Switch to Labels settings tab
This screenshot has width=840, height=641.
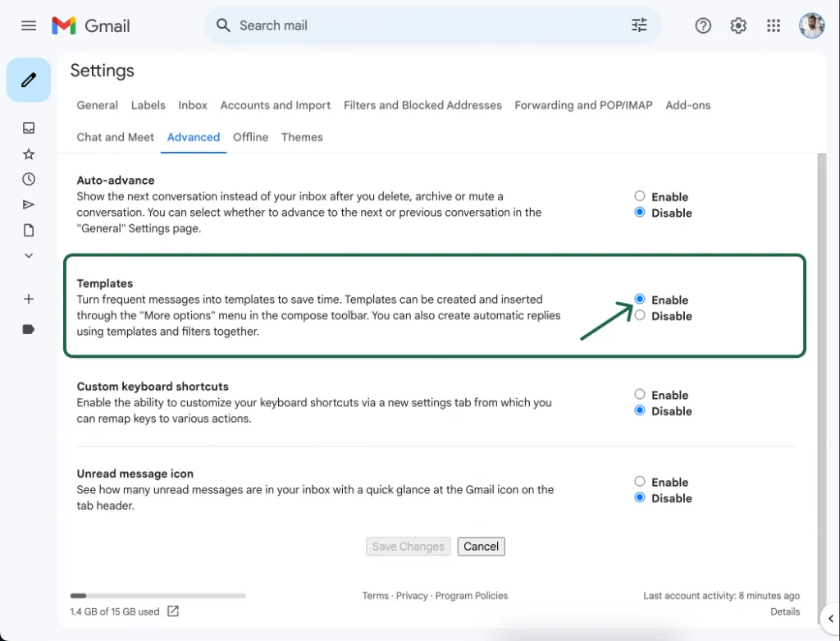(x=148, y=105)
